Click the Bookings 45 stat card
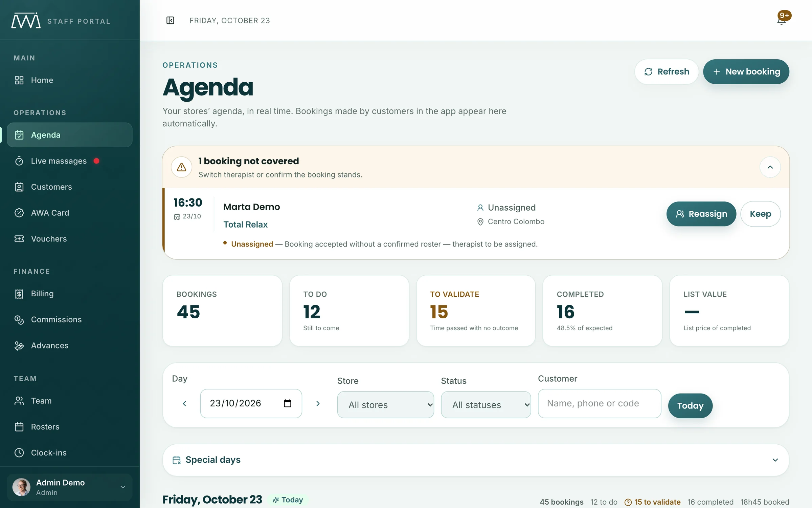 (x=222, y=311)
